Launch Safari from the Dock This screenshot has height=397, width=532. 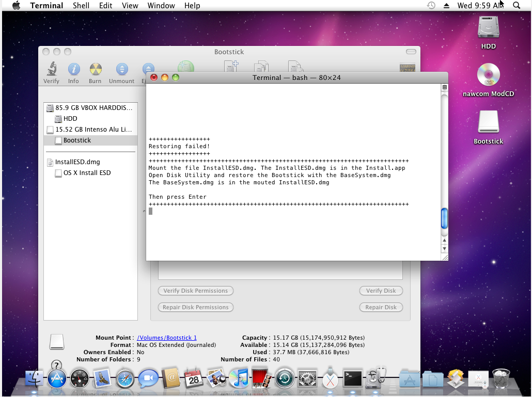pyautogui.click(x=125, y=379)
